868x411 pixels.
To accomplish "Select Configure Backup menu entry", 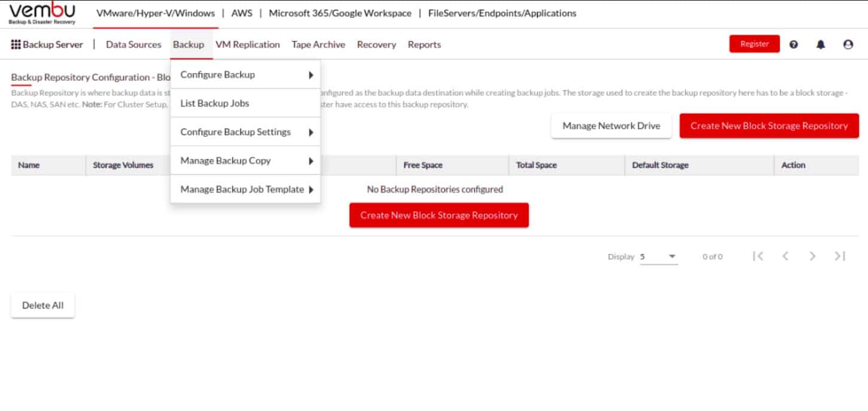I will pos(245,75).
